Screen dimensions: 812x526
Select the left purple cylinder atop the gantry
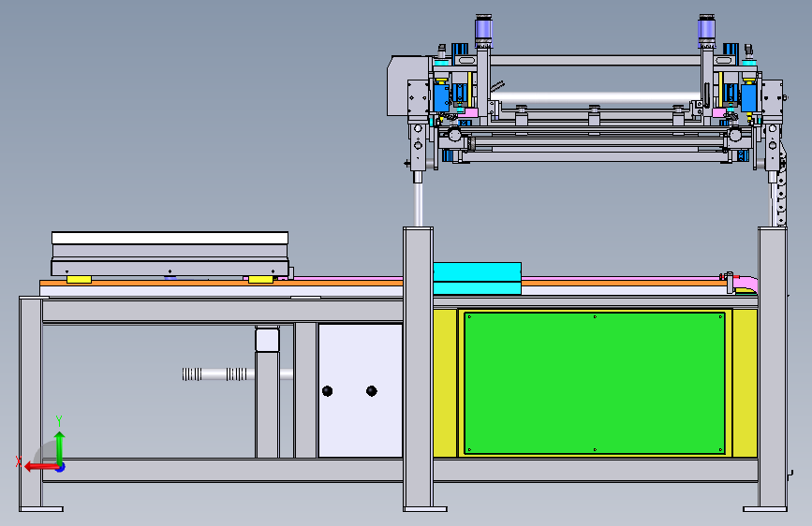click(x=483, y=30)
